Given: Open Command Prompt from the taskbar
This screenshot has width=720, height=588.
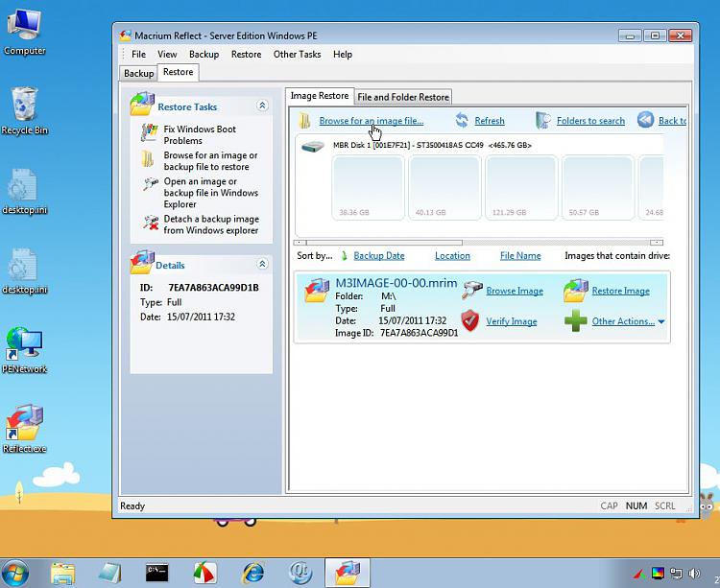Looking at the screenshot, I should tap(156, 574).
